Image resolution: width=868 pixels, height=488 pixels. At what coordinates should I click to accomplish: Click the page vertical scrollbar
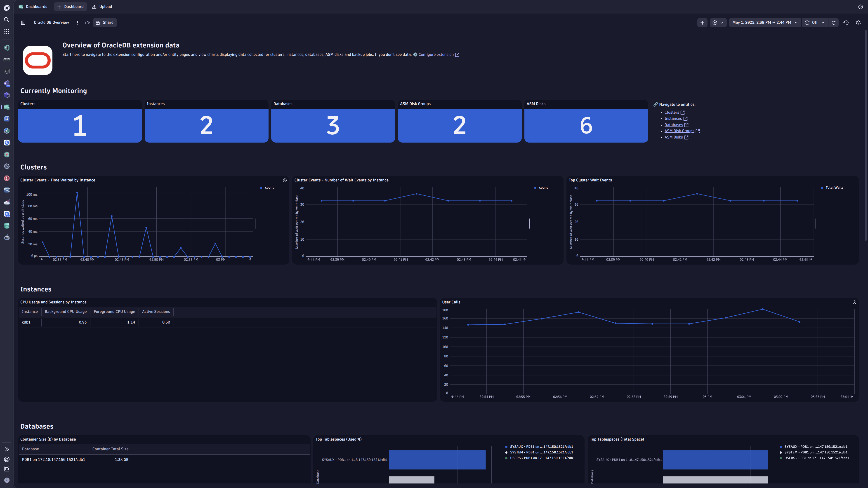tap(866, 135)
